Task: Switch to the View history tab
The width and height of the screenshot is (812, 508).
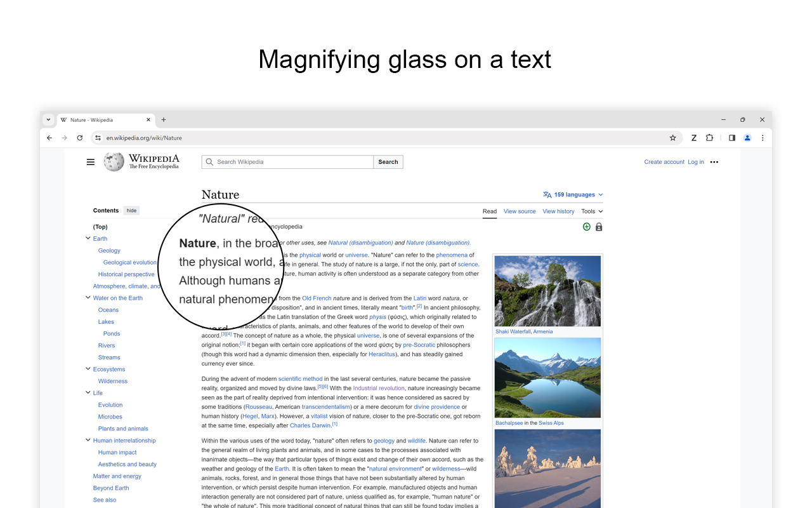Action: click(x=558, y=211)
